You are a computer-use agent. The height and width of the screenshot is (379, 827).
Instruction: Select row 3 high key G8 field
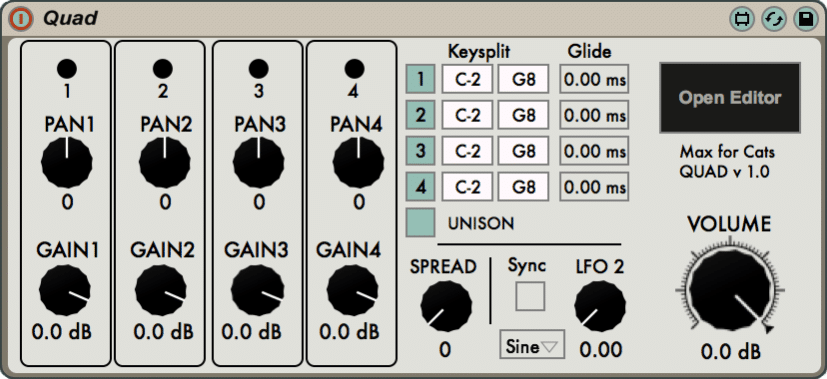pyautogui.click(x=524, y=151)
